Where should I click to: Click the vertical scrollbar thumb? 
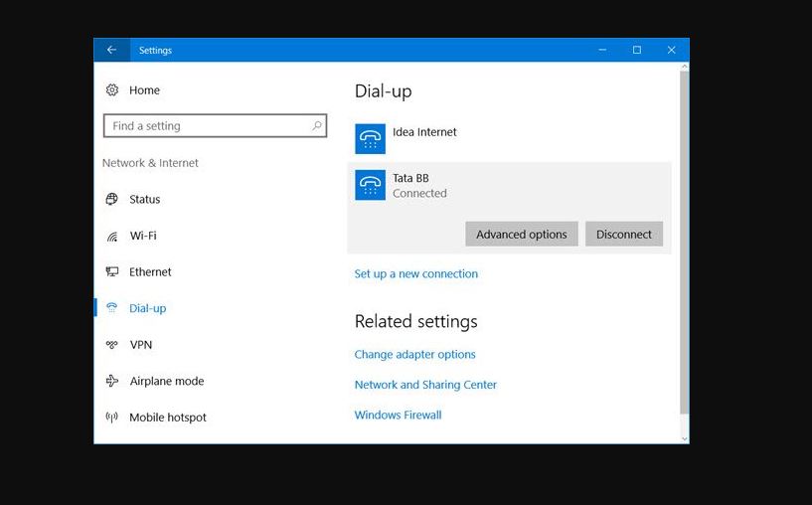[684, 243]
